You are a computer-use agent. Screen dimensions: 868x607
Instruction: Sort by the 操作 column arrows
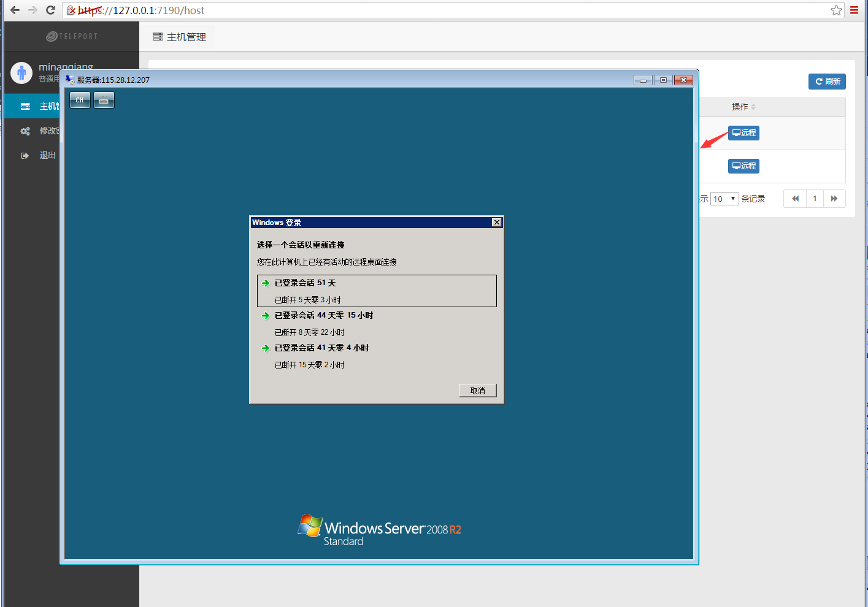753,107
